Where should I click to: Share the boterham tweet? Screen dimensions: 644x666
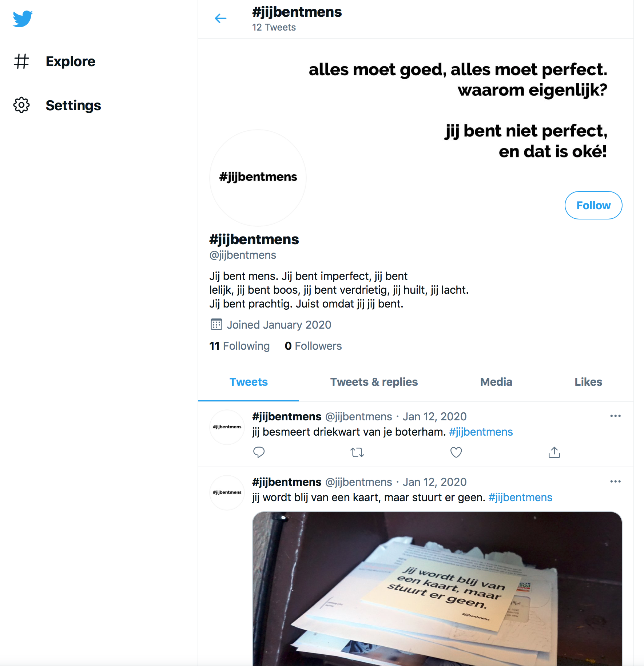pyautogui.click(x=554, y=452)
